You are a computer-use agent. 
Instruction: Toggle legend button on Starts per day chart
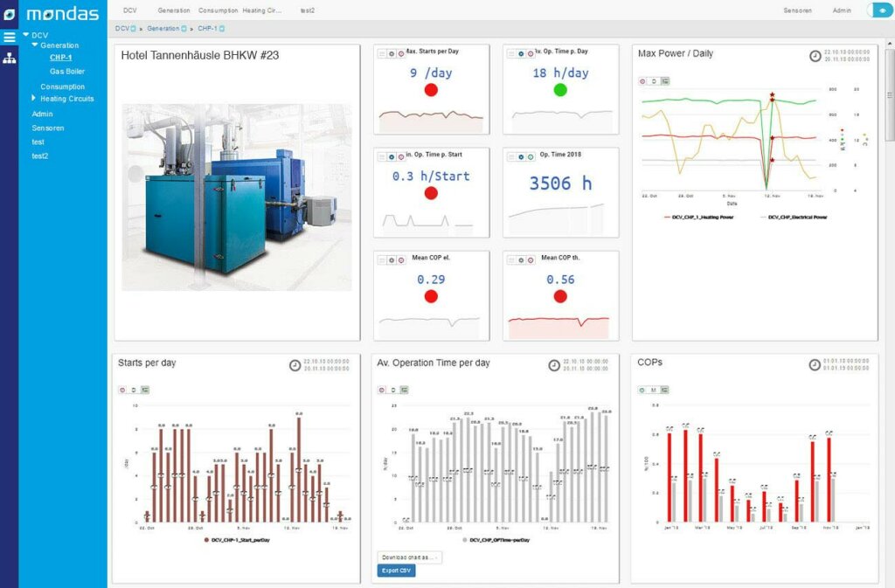tap(145, 390)
